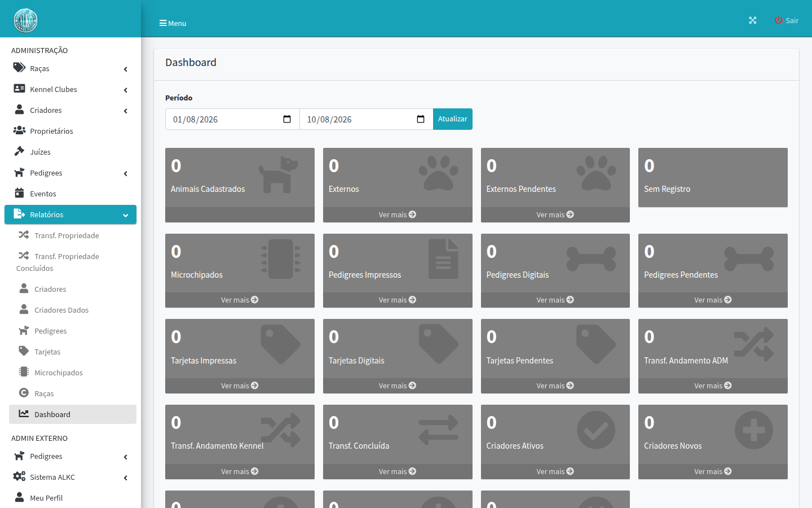Click Ver mais under Criadores Novos
Image resolution: width=812 pixels, height=508 pixels.
pos(713,471)
